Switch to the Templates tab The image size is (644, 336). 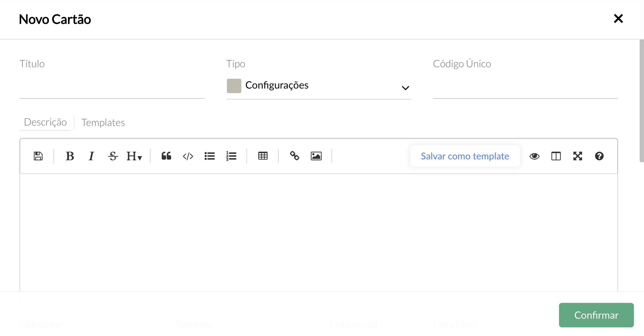(x=103, y=123)
